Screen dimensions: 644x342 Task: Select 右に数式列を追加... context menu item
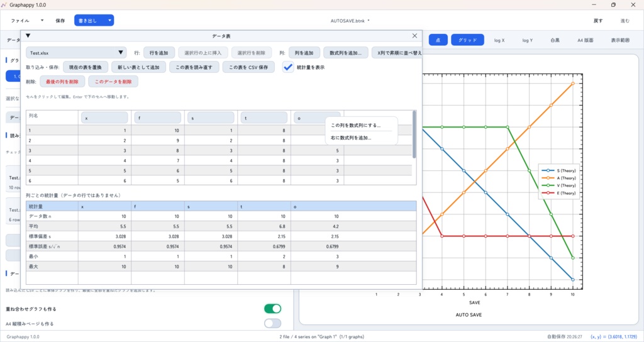[351, 138]
